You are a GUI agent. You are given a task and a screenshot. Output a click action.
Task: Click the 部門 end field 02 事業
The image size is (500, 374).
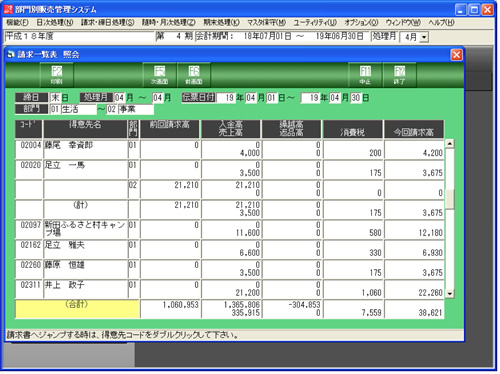click(130, 109)
